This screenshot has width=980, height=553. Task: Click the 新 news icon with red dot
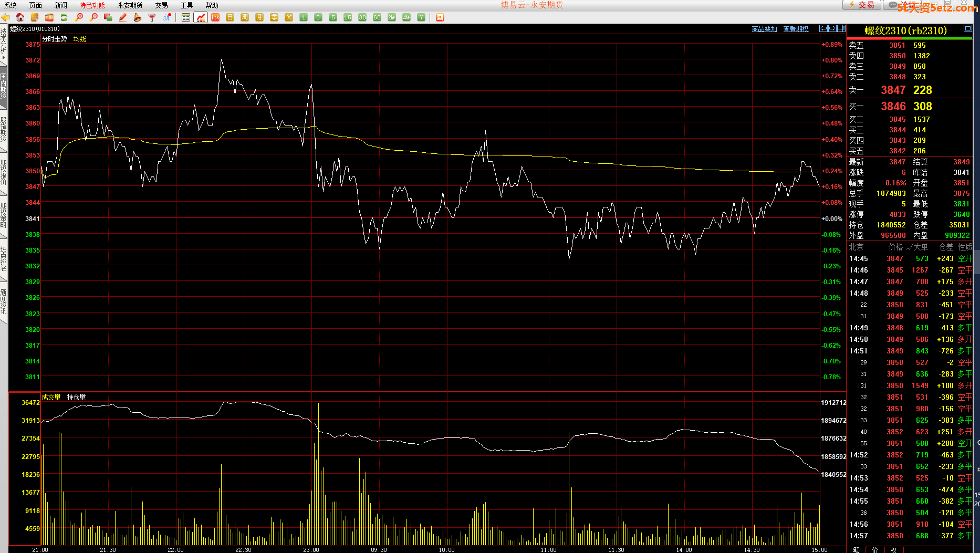click(167, 17)
